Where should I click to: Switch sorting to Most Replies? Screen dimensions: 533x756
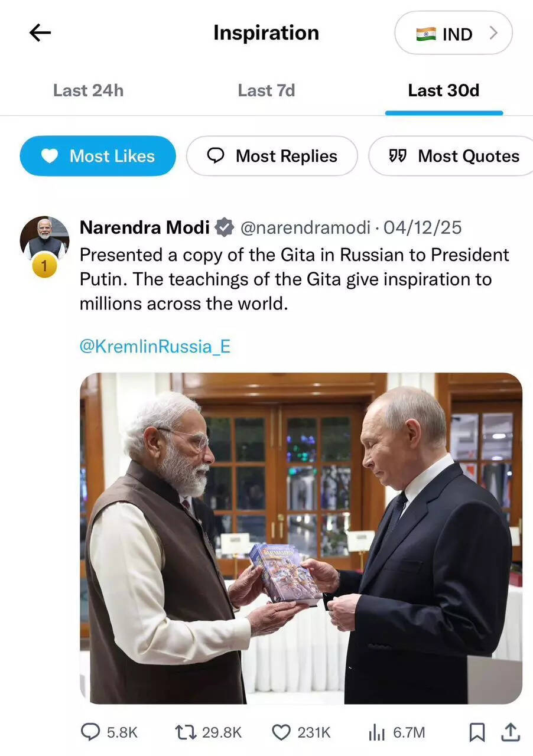click(272, 156)
